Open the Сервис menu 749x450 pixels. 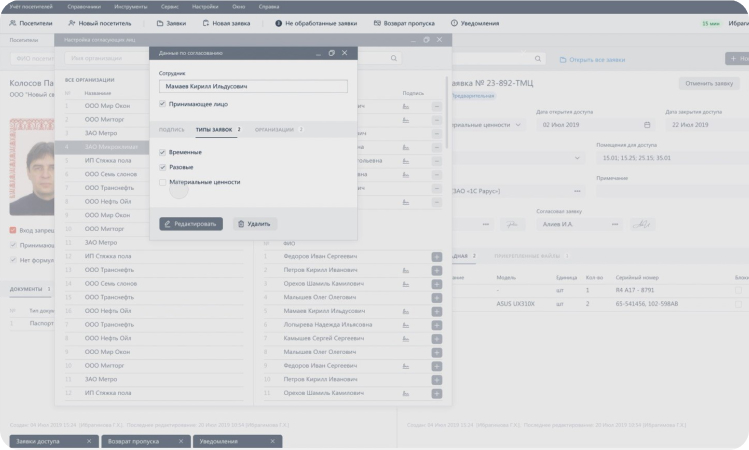coord(170,7)
